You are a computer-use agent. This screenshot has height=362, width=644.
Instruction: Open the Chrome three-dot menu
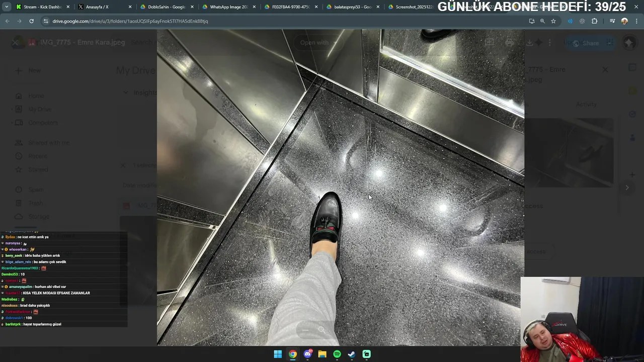636,21
